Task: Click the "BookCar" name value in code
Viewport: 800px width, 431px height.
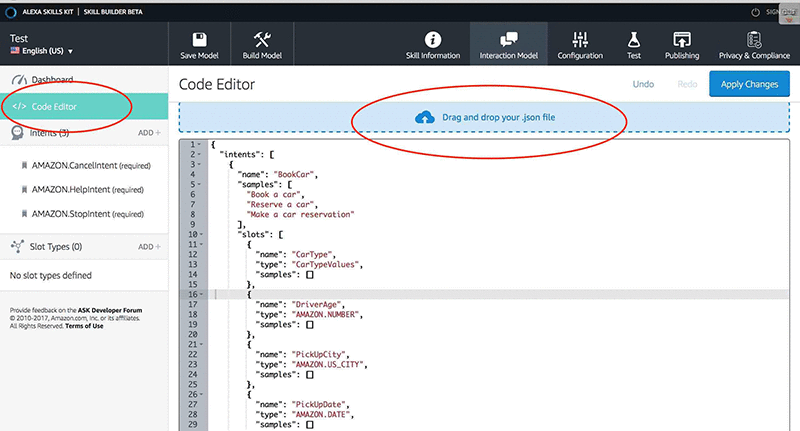Action: coord(295,174)
